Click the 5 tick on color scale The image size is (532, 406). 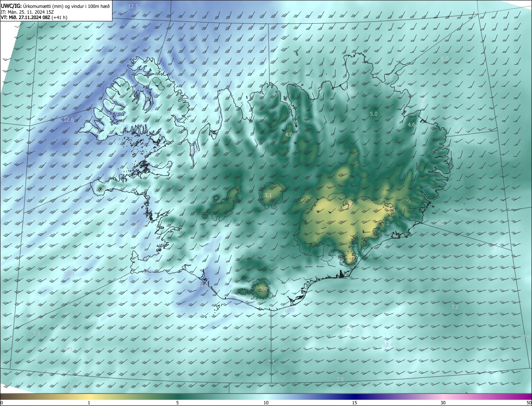pyautogui.click(x=177, y=403)
